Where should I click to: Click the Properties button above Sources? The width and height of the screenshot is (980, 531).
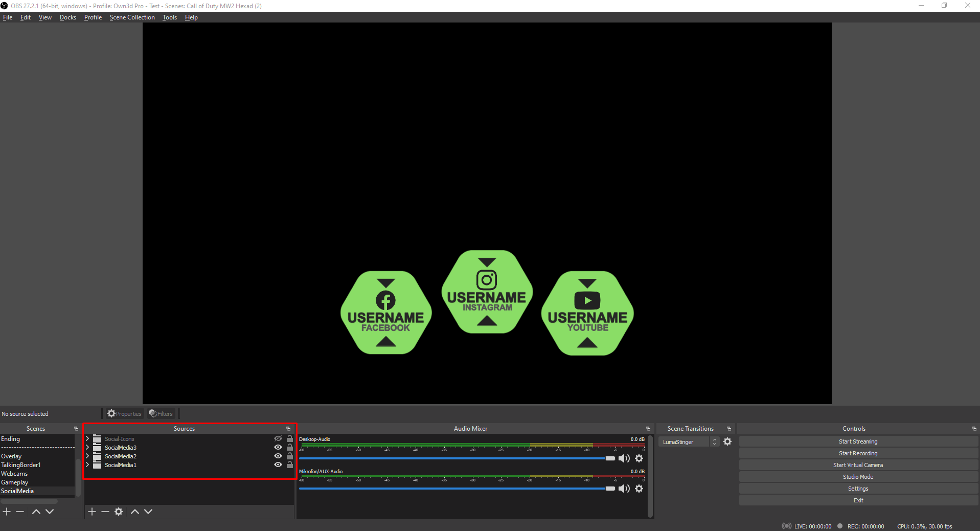(124, 414)
